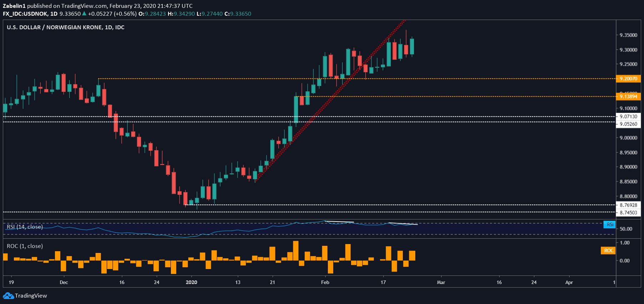Viewport: 644px width, 304px height.
Task: Click the TradingView cloud logo icon
Action: pos(9,296)
